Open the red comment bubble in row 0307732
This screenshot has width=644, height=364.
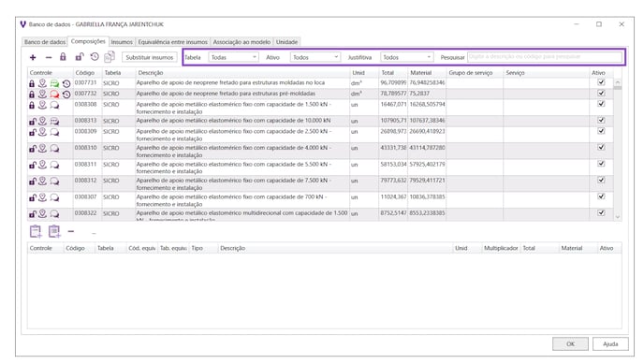coord(54,94)
